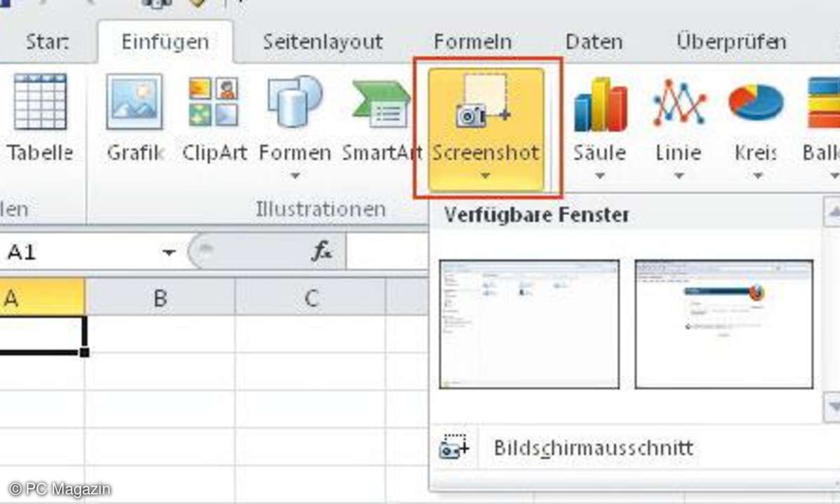Expand the Formen shapes dropdown arrow
840x504 pixels.
tap(295, 175)
